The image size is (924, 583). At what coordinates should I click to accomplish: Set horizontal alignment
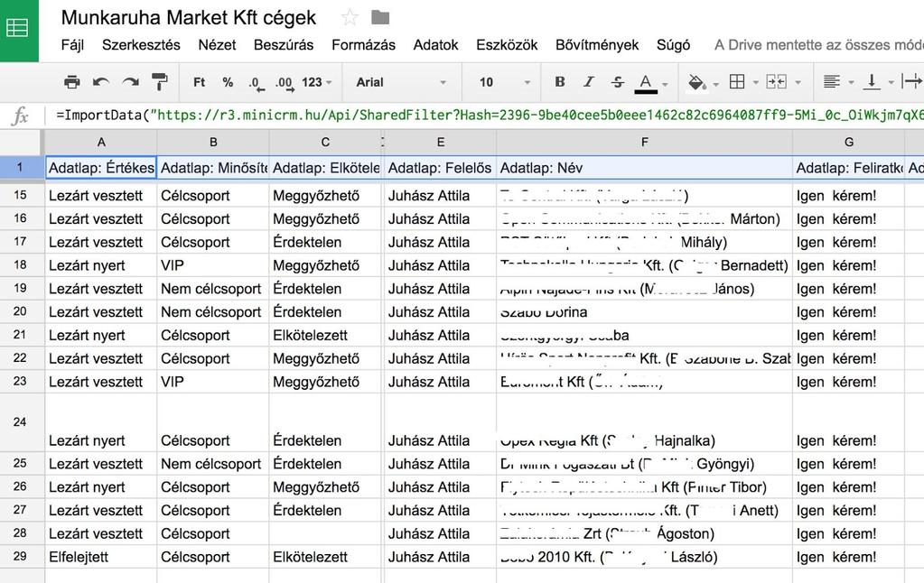tap(832, 82)
